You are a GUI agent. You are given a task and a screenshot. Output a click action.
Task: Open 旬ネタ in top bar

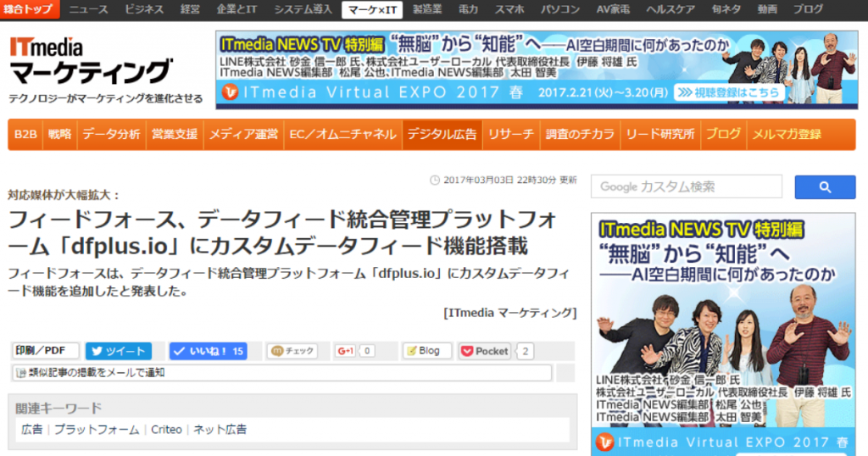pos(726,9)
